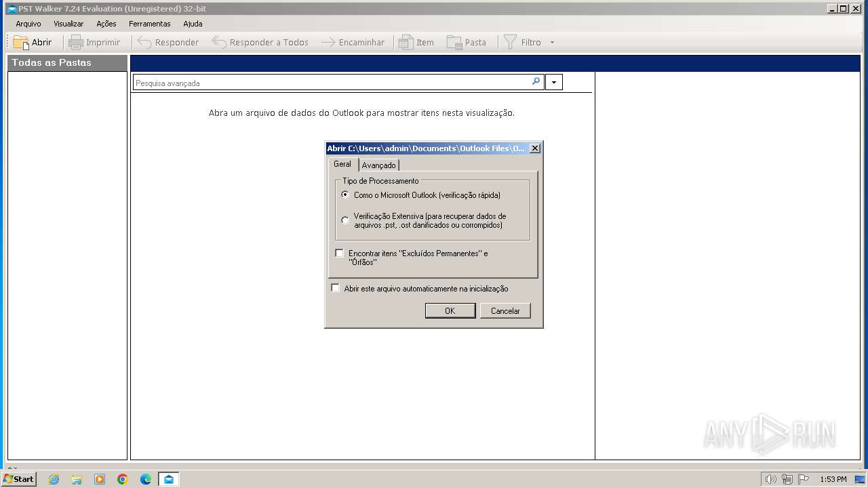Select Verificação Extensiva radio option
868x488 pixels.
pyautogui.click(x=345, y=220)
